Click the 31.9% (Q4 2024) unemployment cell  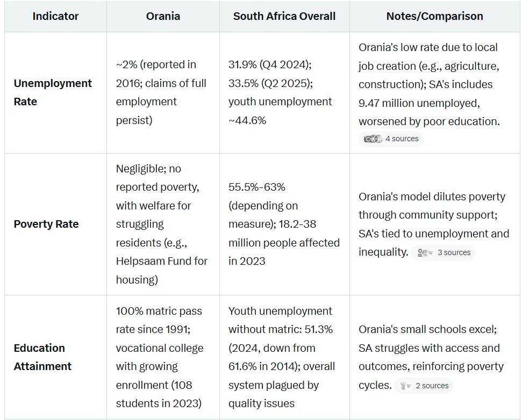280,92
